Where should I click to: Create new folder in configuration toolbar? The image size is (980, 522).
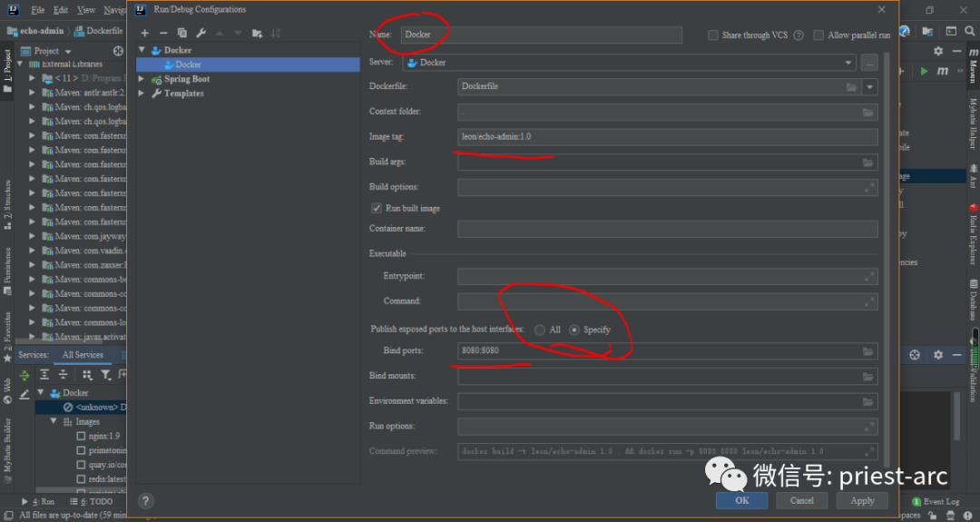tap(257, 33)
